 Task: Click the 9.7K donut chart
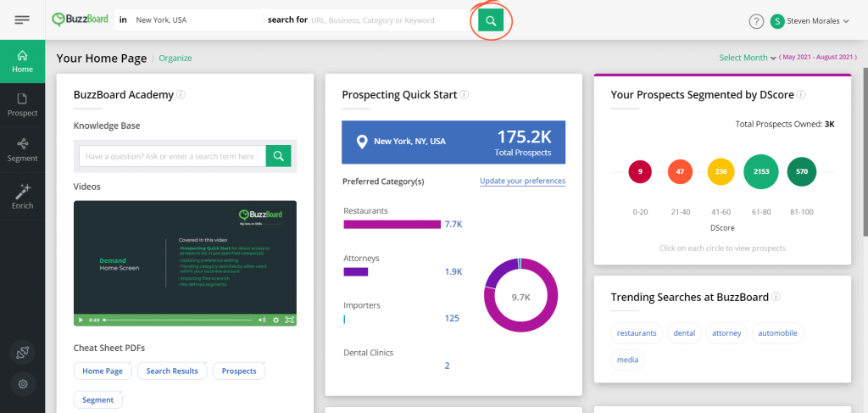click(x=521, y=295)
